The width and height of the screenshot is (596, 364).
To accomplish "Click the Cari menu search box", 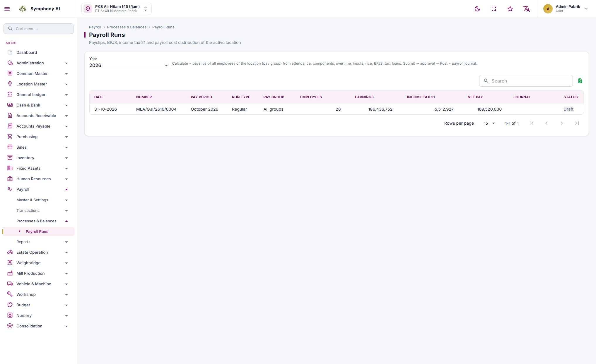I will 38,29.
